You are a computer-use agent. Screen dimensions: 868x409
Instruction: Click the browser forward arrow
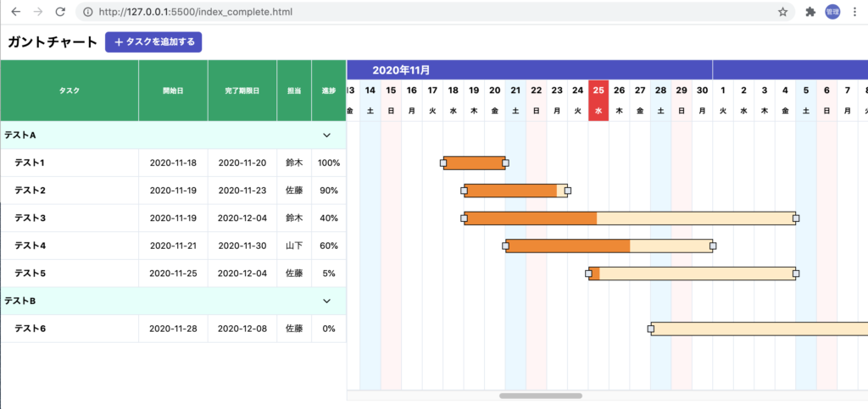[38, 12]
